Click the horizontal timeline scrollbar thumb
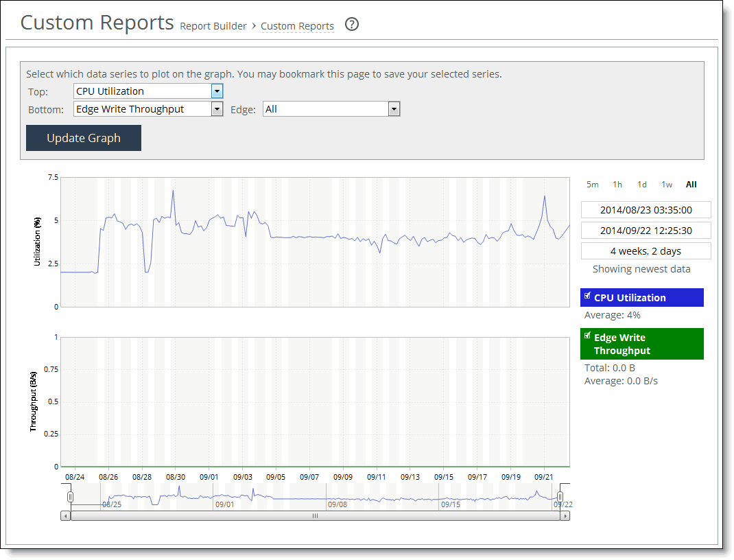 tap(316, 516)
